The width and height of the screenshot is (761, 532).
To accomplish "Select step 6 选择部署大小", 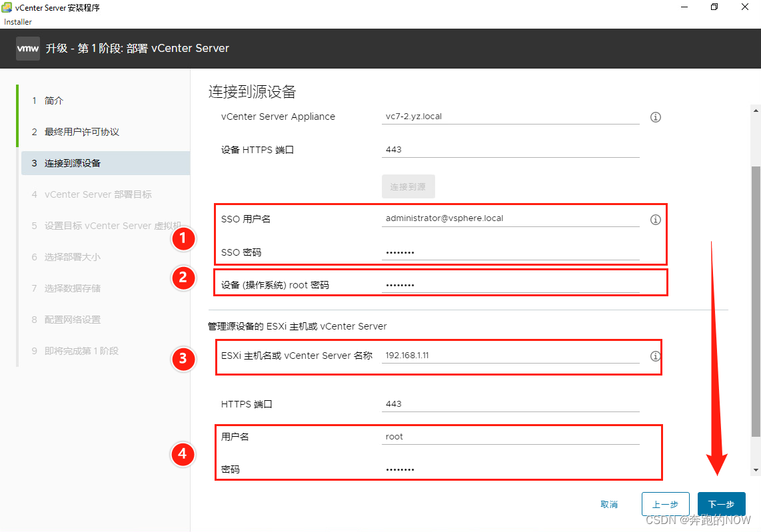I will click(105, 257).
